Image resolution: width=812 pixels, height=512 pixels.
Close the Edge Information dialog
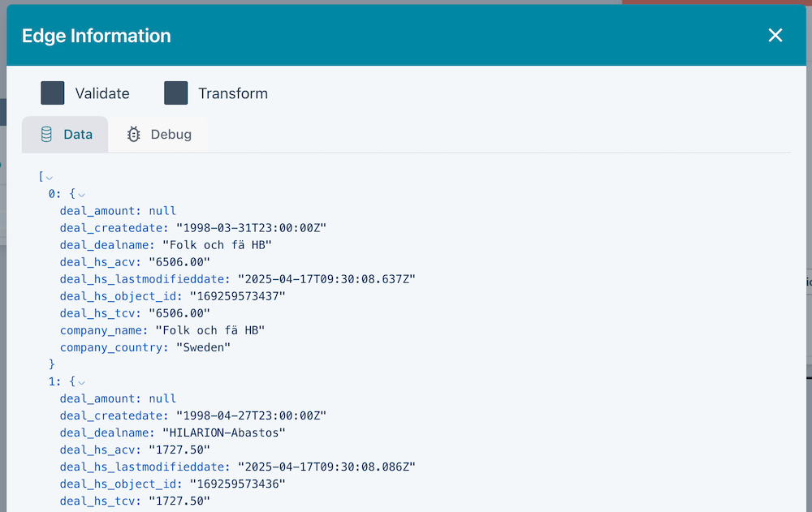pos(775,35)
